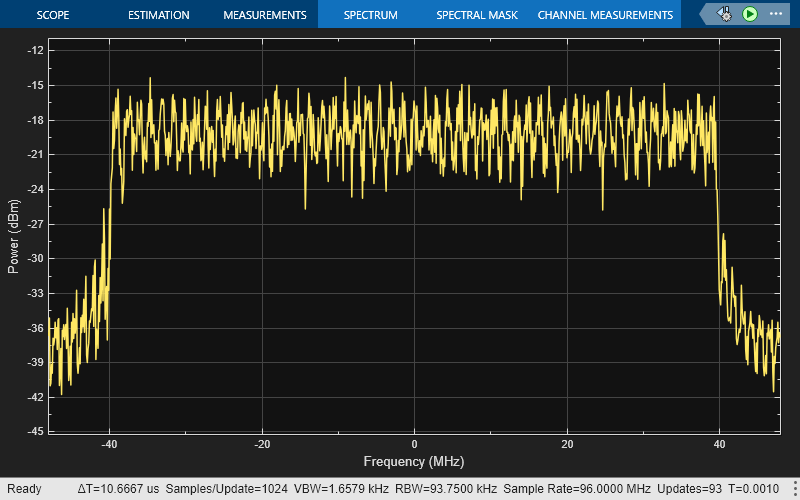Click the '-21' power tick label

35,154
